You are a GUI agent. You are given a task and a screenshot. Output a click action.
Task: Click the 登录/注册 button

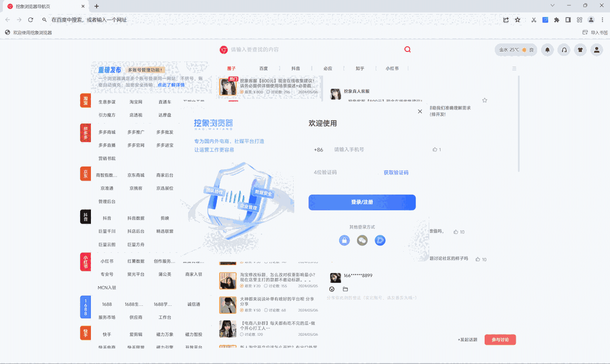click(x=361, y=202)
